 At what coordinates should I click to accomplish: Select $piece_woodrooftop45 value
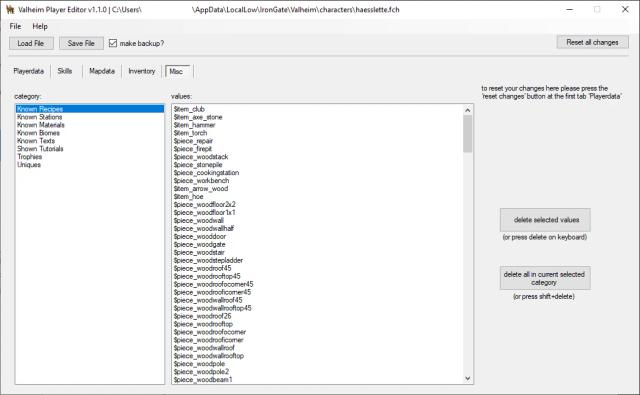tap(317, 276)
